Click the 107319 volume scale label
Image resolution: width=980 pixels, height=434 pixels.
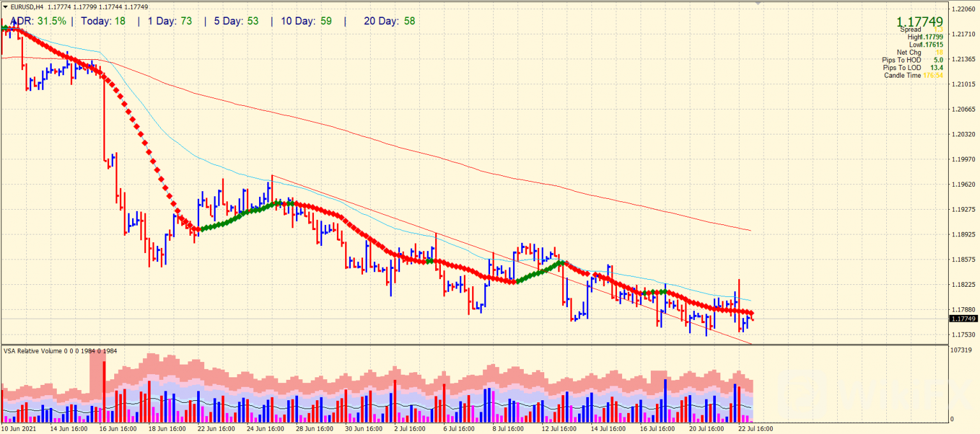[x=961, y=351]
